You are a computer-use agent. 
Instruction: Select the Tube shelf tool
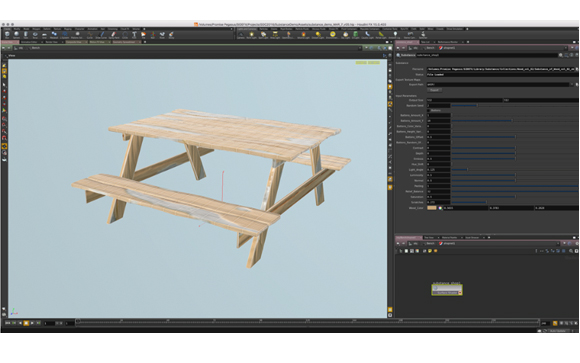tap(26, 34)
